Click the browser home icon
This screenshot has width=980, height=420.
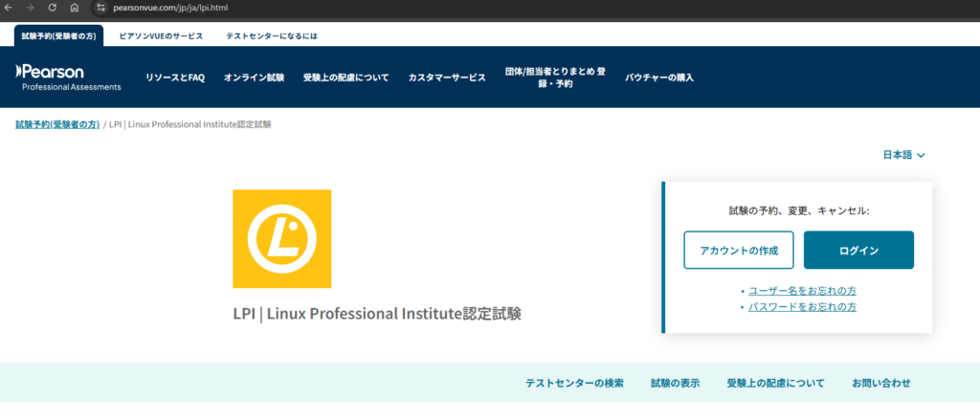(x=74, y=7)
